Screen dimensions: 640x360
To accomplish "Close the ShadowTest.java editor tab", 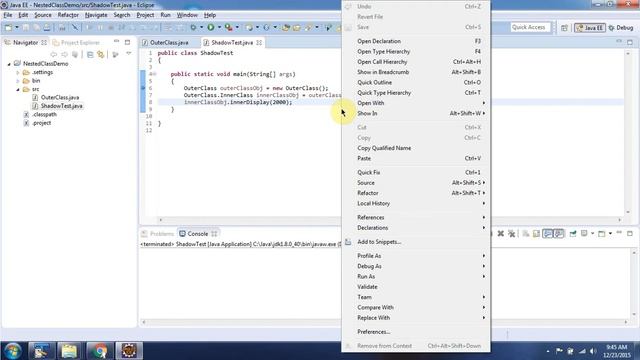I will point(259,42).
